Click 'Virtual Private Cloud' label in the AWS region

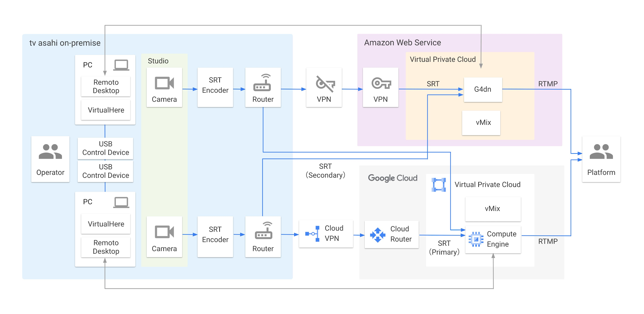point(443,59)
